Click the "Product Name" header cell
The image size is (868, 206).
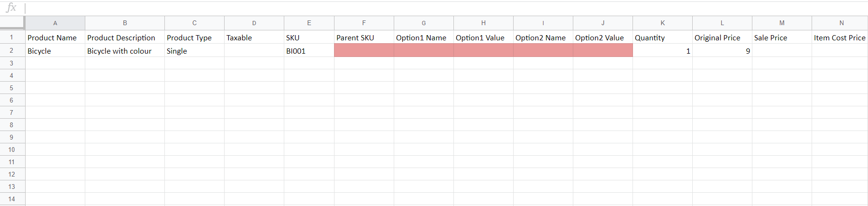click(55, 37)
